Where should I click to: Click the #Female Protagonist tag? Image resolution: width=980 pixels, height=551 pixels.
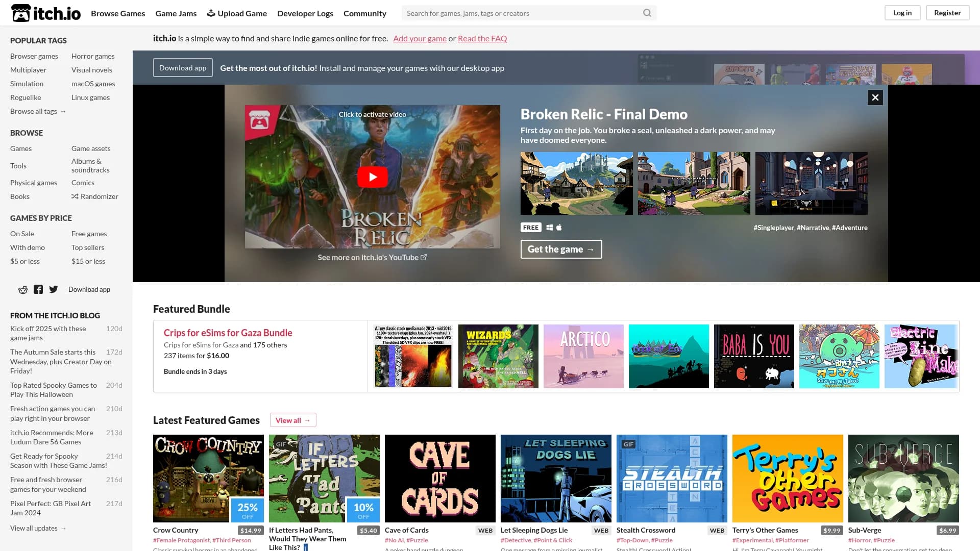[x=181, y=540]
